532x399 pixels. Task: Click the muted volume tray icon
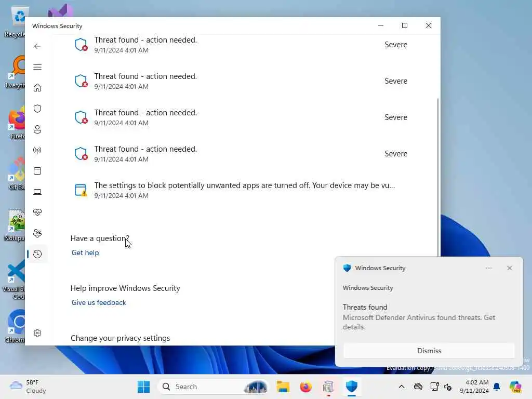tap(448, 387)
